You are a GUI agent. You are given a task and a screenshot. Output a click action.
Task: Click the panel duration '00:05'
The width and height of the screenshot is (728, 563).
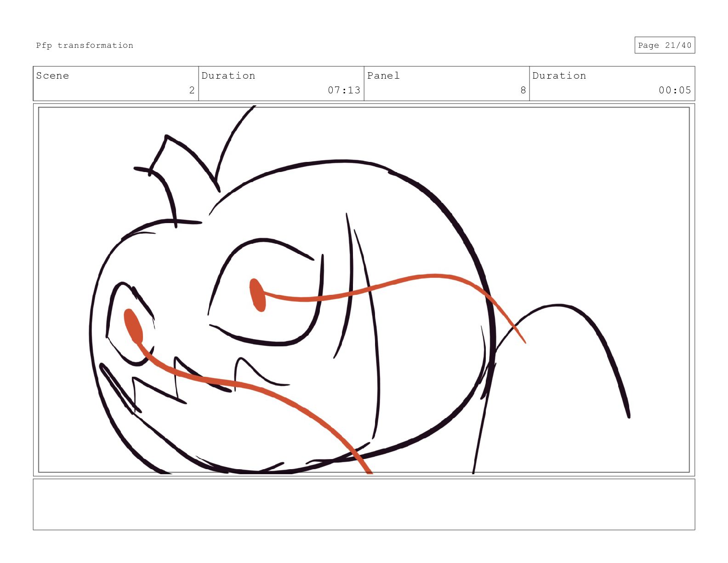coord(675,90)
